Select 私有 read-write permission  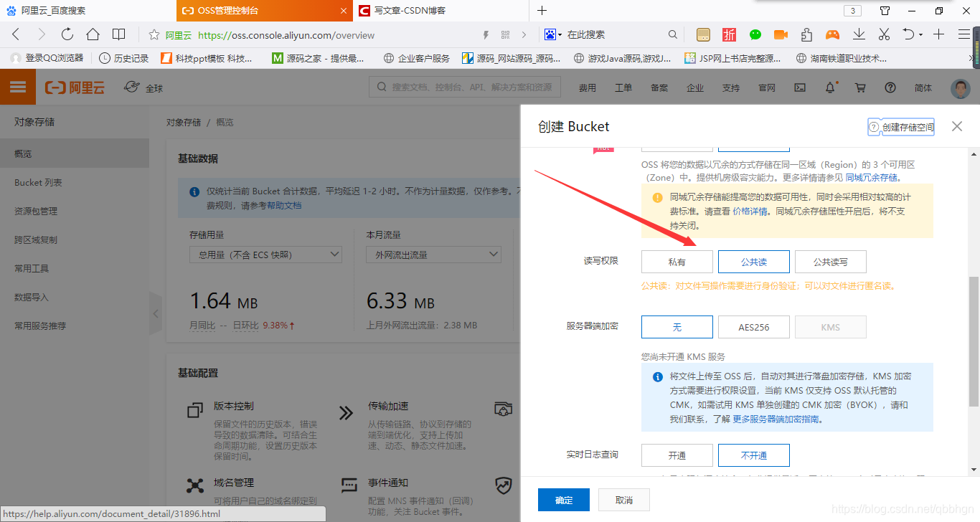coord(677,262)
